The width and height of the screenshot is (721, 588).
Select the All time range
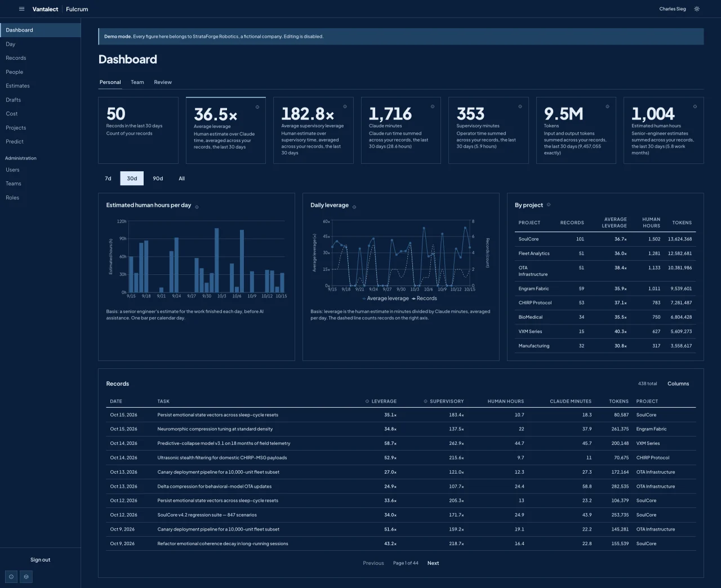(182, 179)
